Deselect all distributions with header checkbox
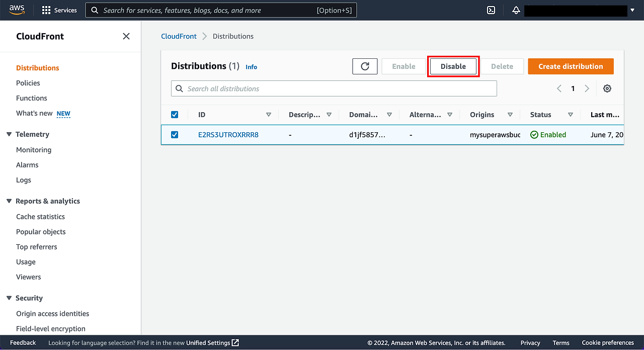644x350 pixels. click(x=175, y=114)
